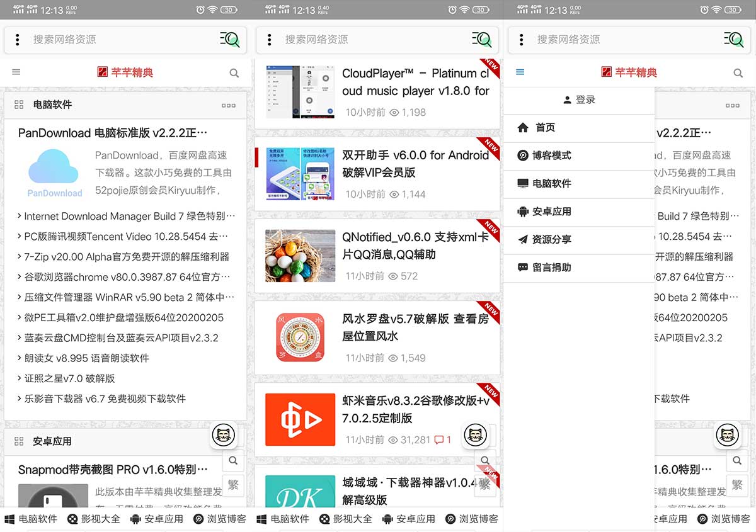Click 芊芊精典 logo in left screen

[125, 72]
